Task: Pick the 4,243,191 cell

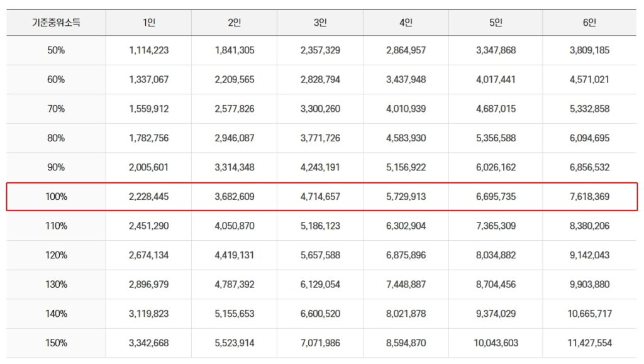Action: tap(320, 167)
